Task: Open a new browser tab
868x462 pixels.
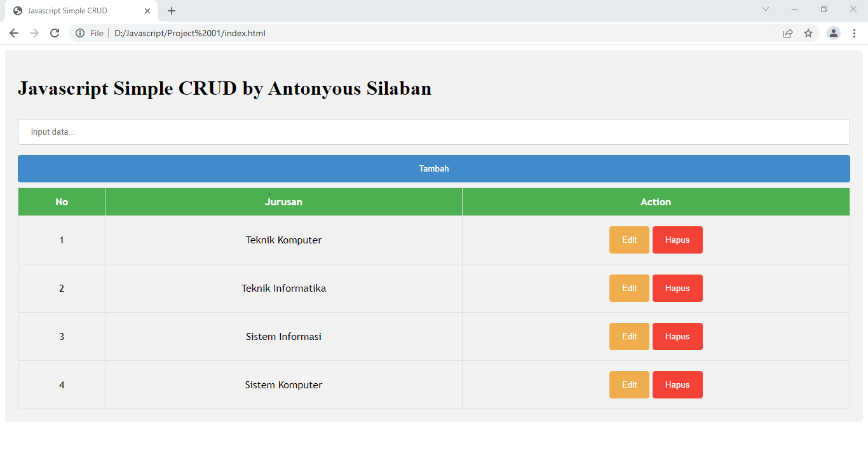Action: pyautogui.click(x=171, y=10)
